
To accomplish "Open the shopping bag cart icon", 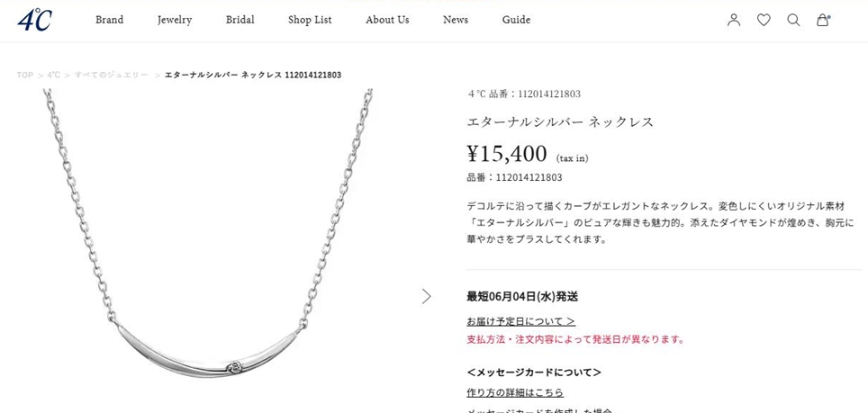I will 823,20.
